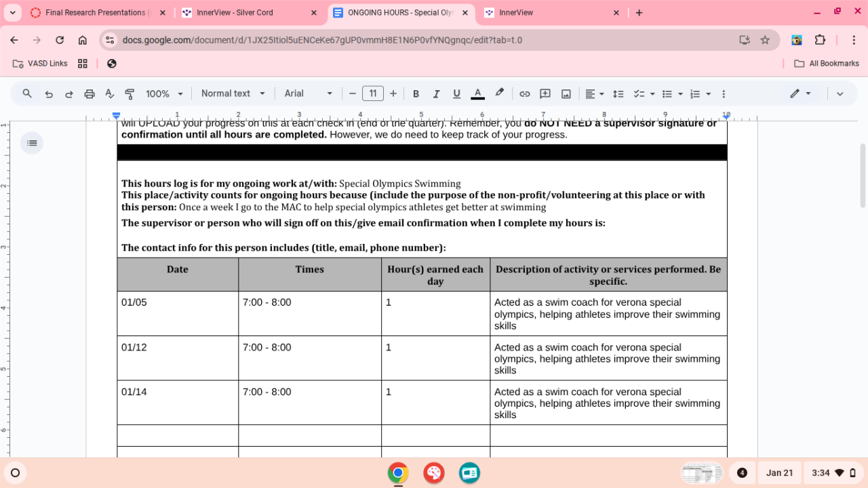Viewport: 868px width, 488px height.
Task: Reload the current page
Action: click(x=60, y=40)
